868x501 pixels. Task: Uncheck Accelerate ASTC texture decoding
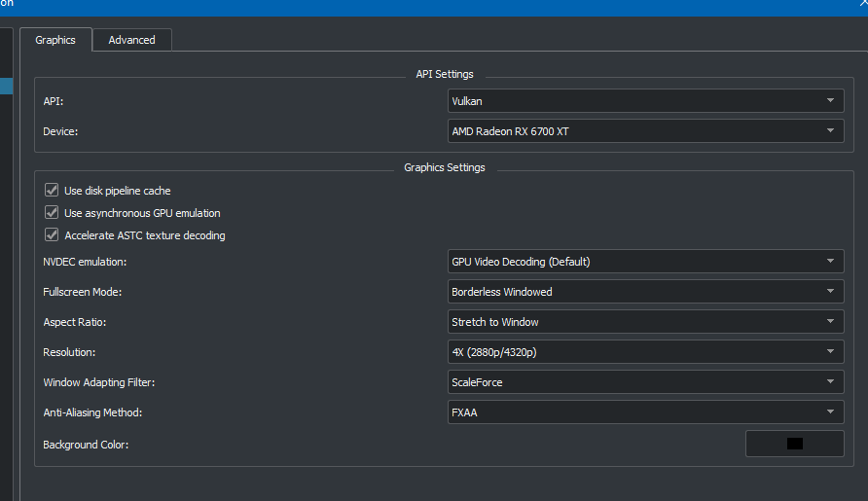52,235
